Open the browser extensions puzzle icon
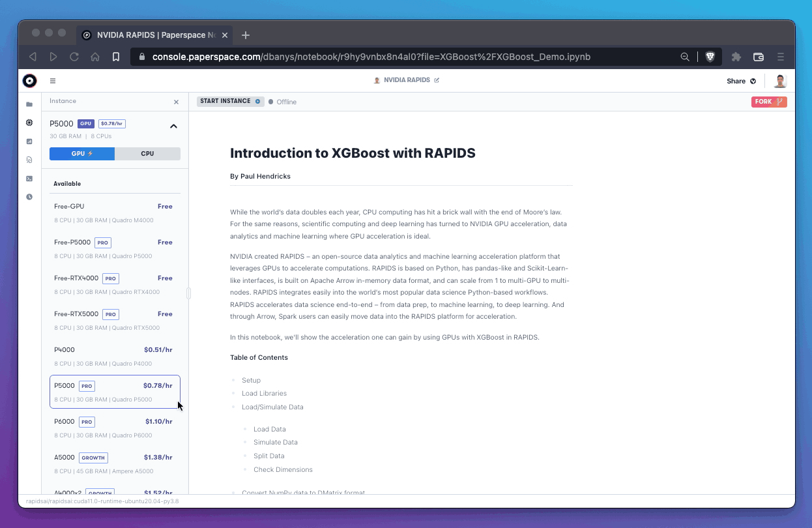Screen dimensions: 812x528 (x=736, y=57)
